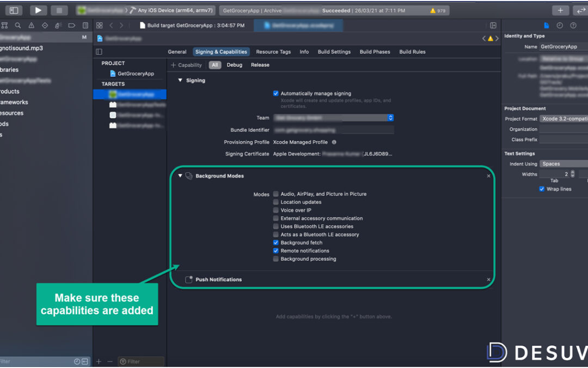Open the Build Phases tab

(375, 52)
